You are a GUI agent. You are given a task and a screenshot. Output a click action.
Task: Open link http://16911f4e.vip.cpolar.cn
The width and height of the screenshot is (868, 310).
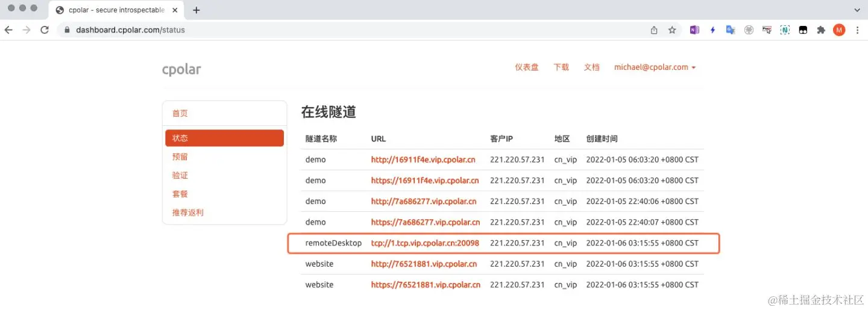423,160
